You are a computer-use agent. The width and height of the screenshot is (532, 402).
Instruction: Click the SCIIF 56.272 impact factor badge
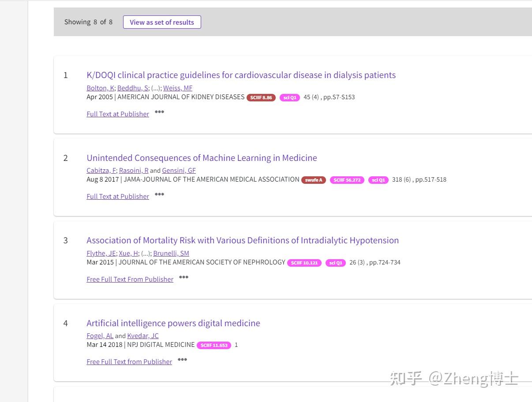pyautogui.click(x=347, y=180)
